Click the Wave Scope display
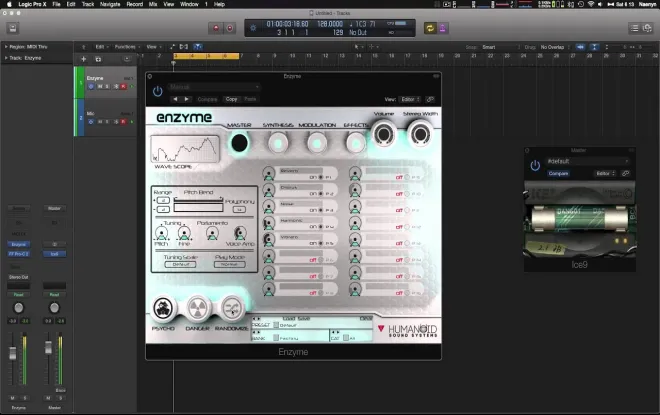Screen dimensions: 660x415 click(185, 149)
